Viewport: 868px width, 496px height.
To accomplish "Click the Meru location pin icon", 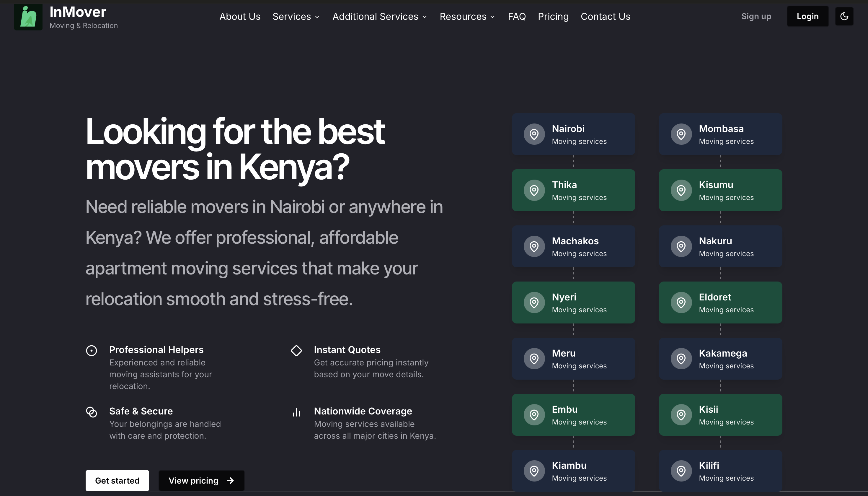I will 534,359.
